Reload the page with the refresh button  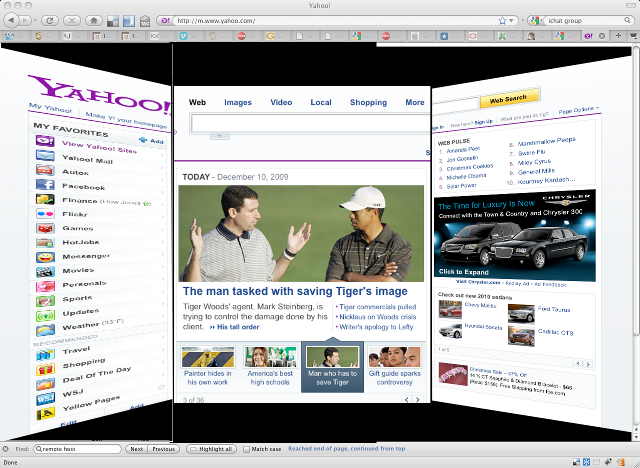[x=50, y=20]
